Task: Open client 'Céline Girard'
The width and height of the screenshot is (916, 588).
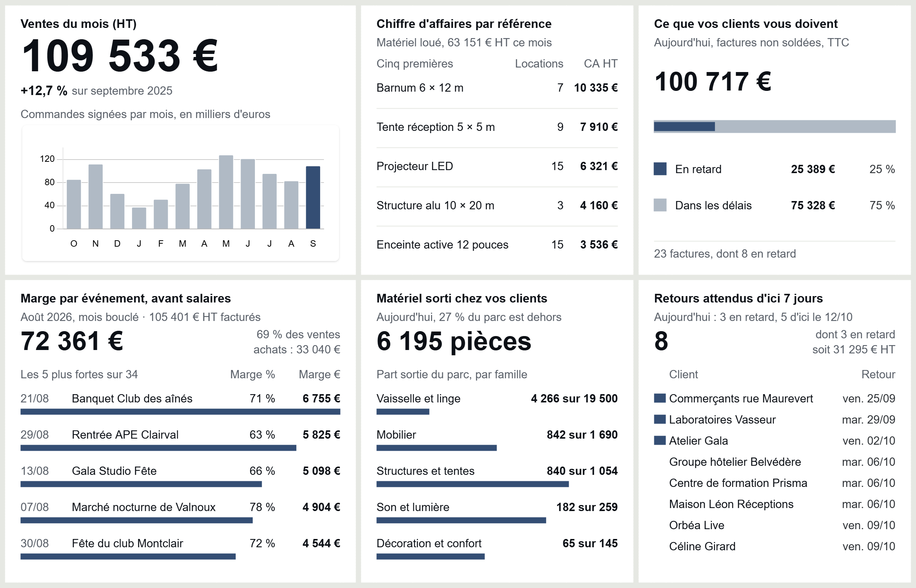Action: coord(702,547)
